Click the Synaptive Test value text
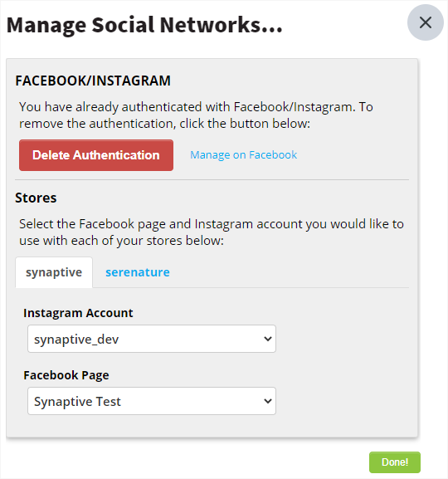The image size is (448, 479). [77, 402]
